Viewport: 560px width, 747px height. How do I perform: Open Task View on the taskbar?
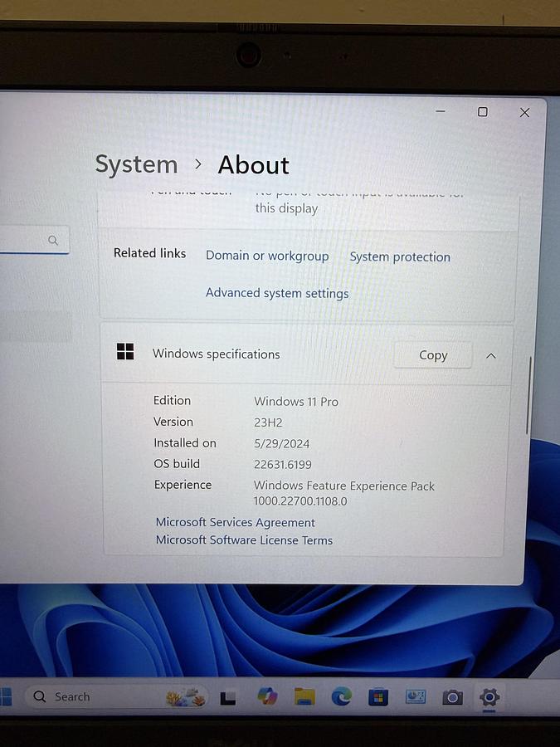tap(227, 698)
